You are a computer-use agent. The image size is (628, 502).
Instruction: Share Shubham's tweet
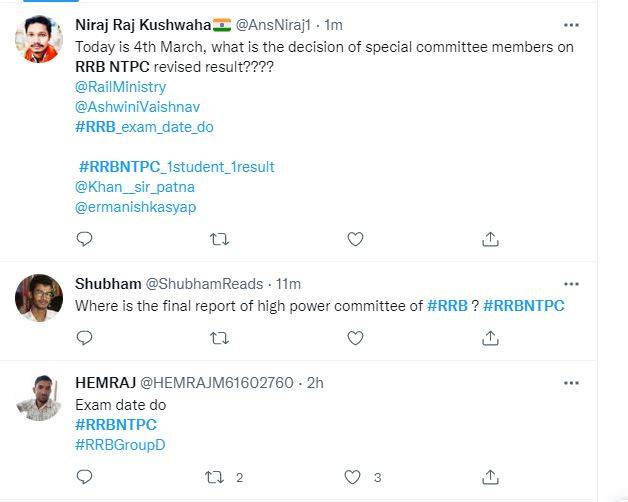(490, 339)
